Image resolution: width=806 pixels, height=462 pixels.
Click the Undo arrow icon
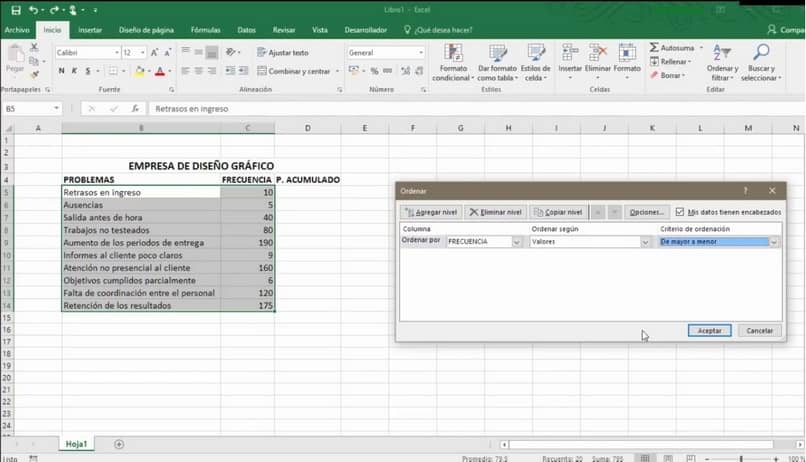coord(33,10)
